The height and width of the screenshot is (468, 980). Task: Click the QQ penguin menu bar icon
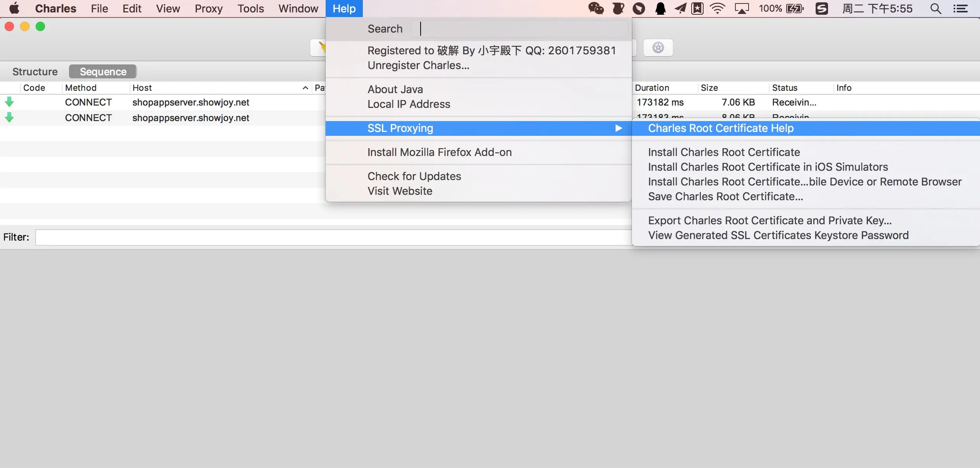point(660,9)
